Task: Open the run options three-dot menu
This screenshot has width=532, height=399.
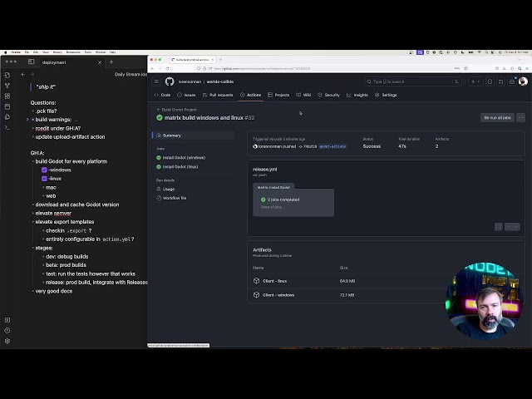Action: click(x=521, y=118)
